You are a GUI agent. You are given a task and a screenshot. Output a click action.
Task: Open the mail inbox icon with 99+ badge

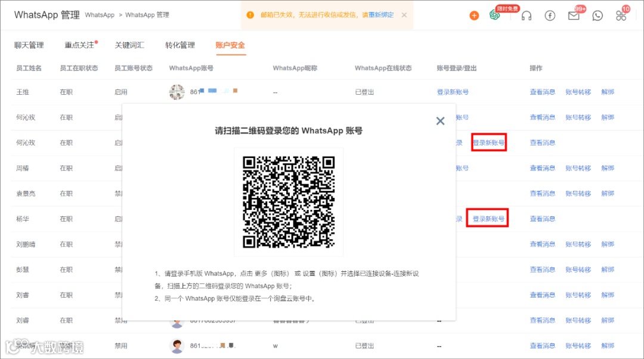pos(574,16)
